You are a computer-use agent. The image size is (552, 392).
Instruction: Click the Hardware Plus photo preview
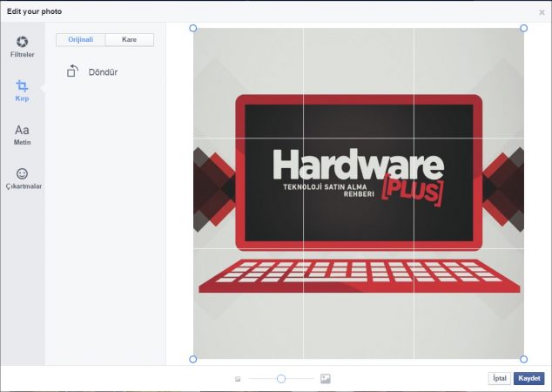point(359,193)
